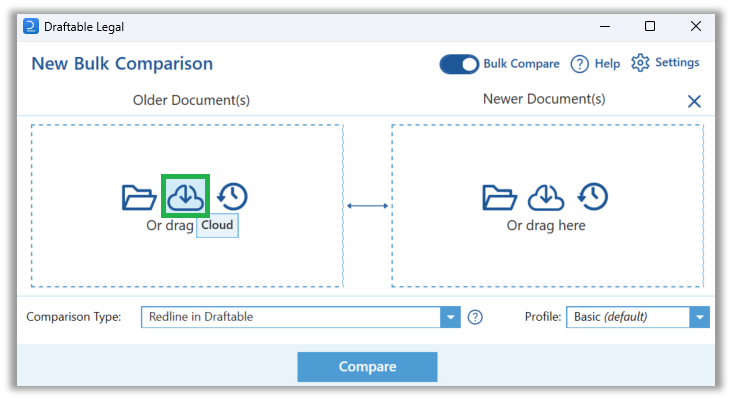This screenshot has width=732, height=400.
Task: Click the 'Or drag here' text
Action: tap(546, 225)
